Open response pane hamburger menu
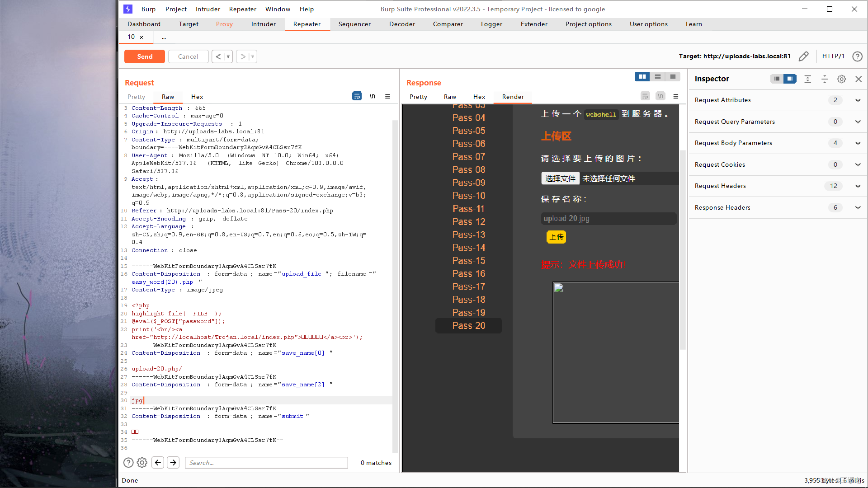Screen dimensions: 868x488 pyautogui.click(x=676, y=96)
